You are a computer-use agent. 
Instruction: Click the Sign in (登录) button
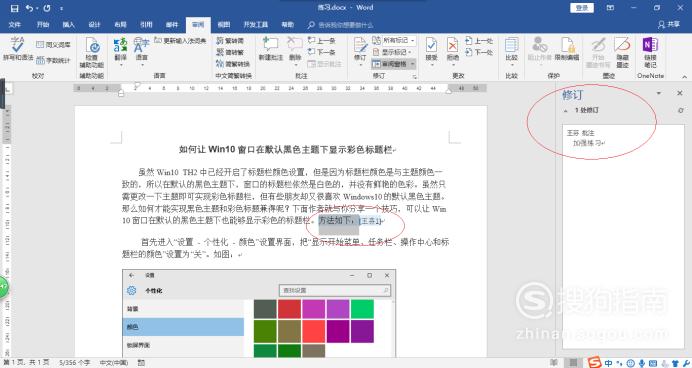pyautogui.click(x=582, y=8)
